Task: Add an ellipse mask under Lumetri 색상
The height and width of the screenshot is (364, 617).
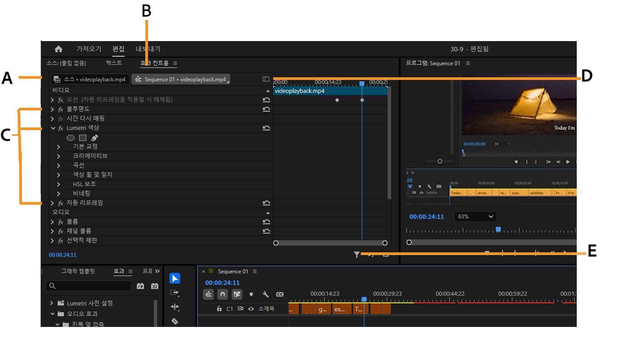Action: click(71, 138)
